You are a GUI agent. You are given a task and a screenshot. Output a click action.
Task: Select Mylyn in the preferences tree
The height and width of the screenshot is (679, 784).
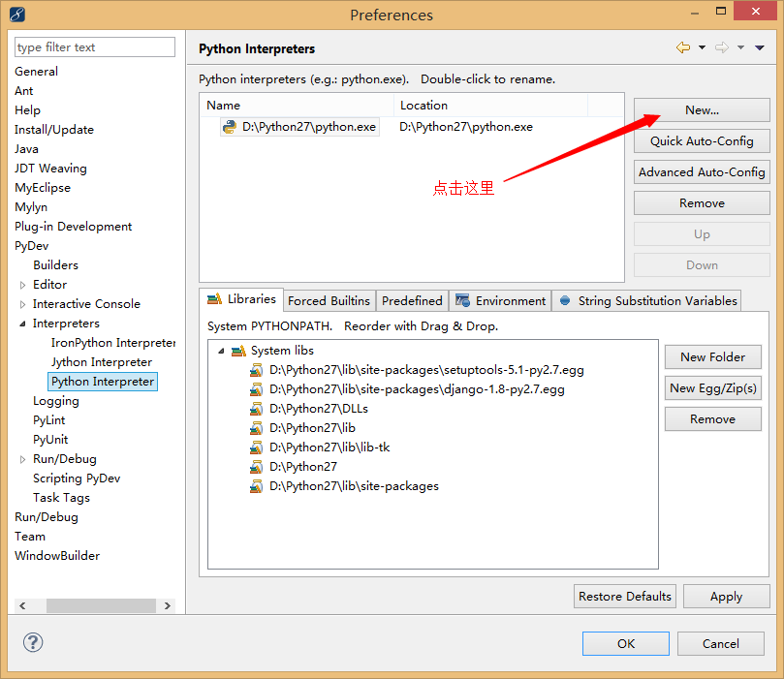point(31,207)
